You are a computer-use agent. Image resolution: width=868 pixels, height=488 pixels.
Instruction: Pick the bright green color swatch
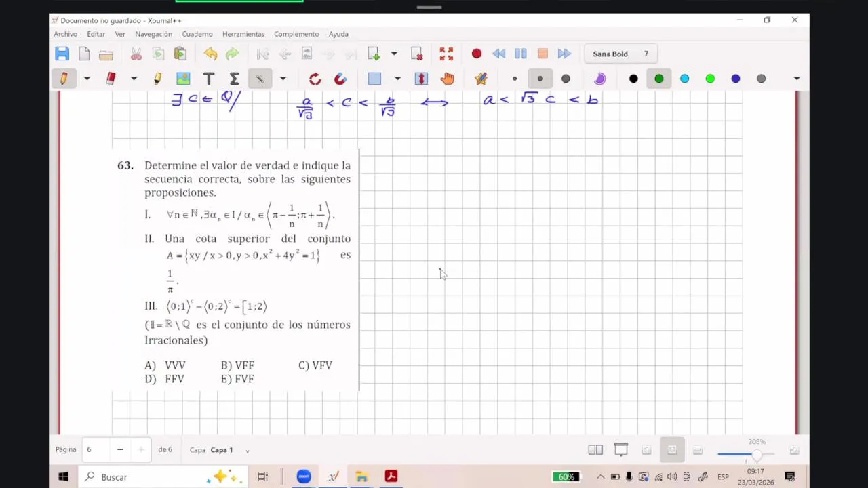(x=710, y=79)
